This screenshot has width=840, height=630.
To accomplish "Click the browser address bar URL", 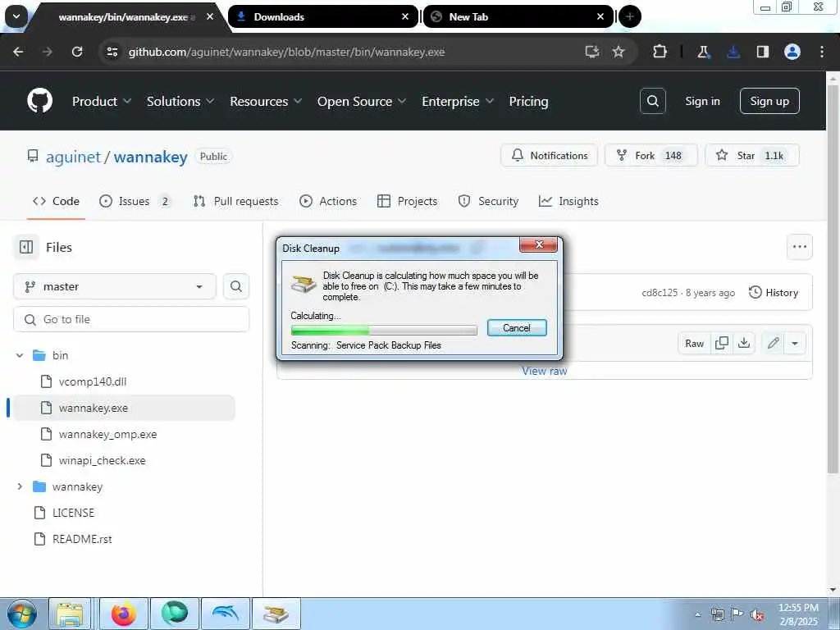I will (x=286, y=52).
